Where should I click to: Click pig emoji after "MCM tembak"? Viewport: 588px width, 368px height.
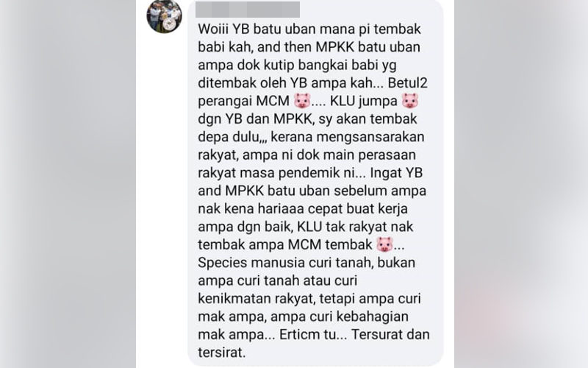[384, 245]
